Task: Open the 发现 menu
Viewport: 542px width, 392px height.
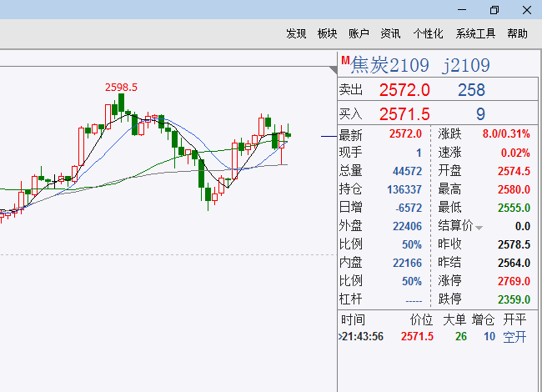Action: [296, 33]
